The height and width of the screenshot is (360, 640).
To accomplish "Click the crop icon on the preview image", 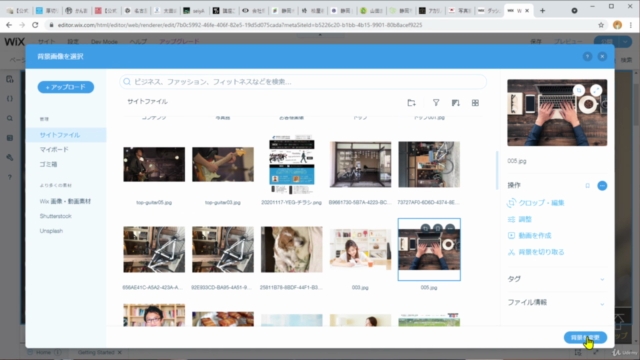I will [579, 90].
